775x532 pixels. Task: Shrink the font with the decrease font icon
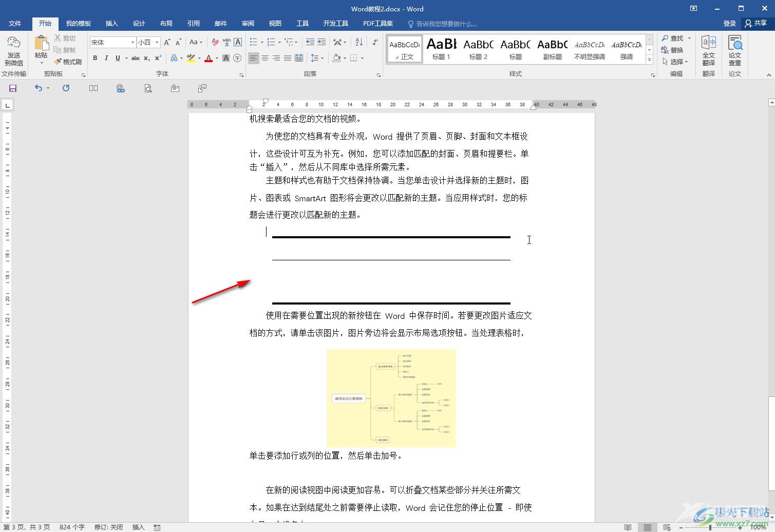coord(178,42)
